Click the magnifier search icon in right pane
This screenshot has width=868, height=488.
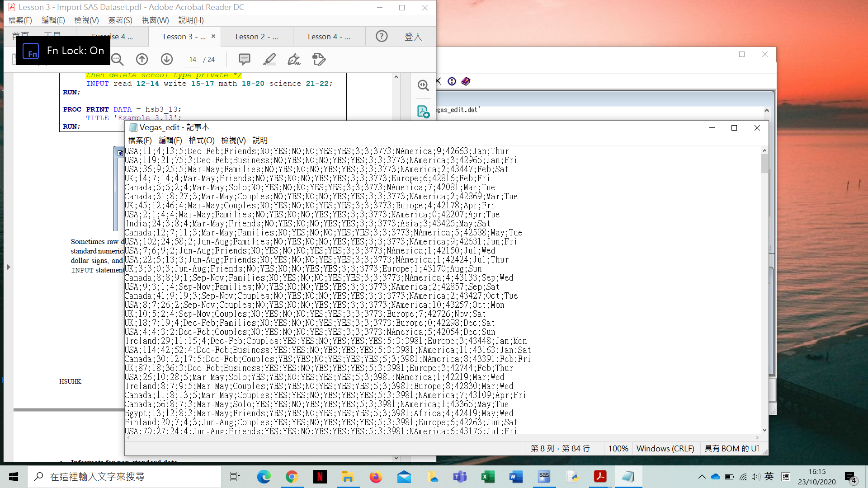click(x=423, y=85)
